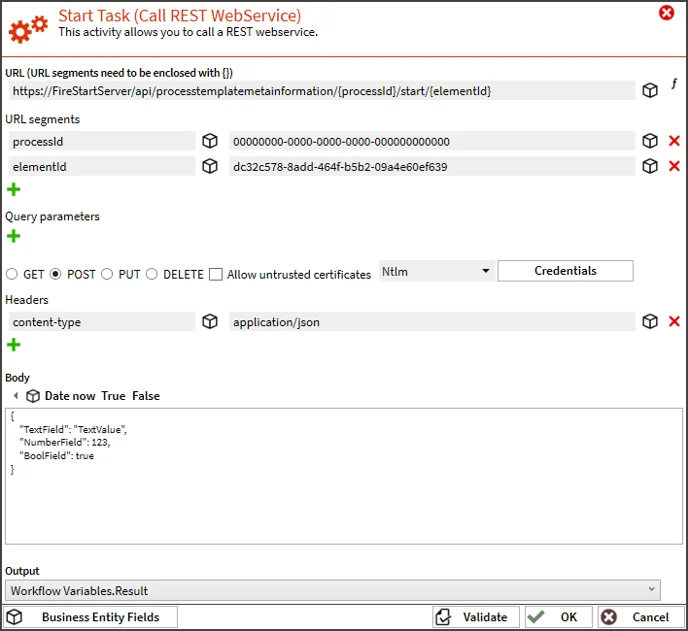The width and height of the screenshot is (688, 631).
Task: Add a new query parameter
Action: point(14,237)
